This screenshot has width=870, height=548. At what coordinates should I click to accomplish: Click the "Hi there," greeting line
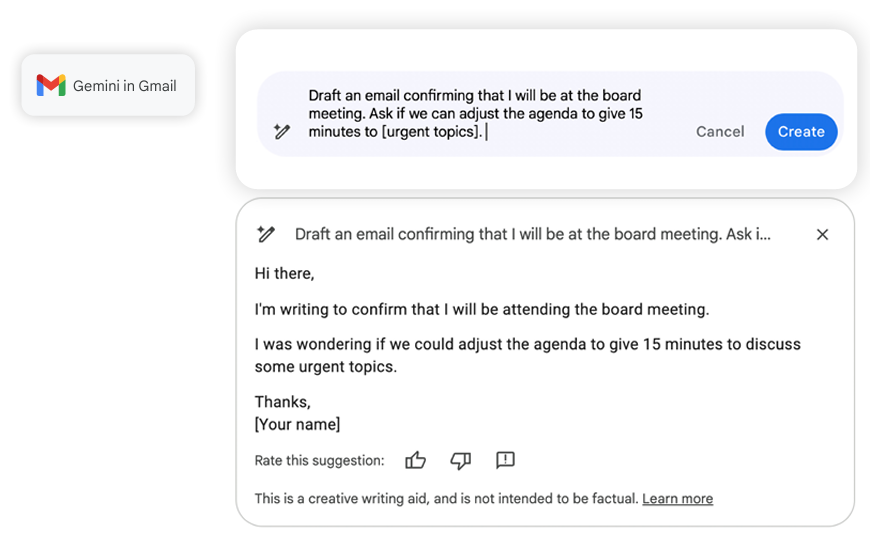285,273
